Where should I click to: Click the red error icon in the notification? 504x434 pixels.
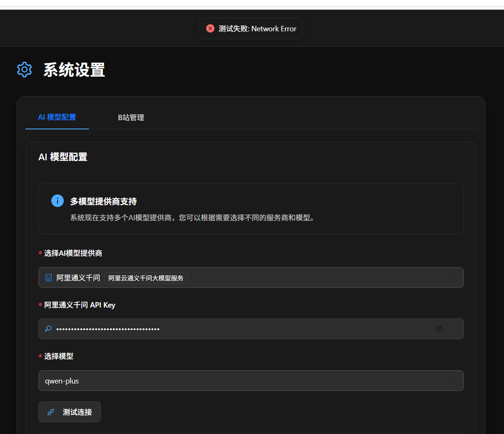(x=211, y=28)
